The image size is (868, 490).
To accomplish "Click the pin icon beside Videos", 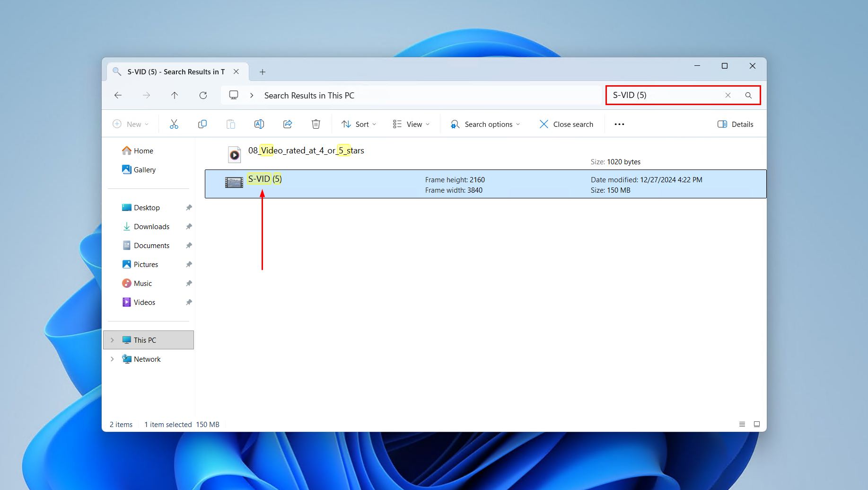I will tap(189, 302).
